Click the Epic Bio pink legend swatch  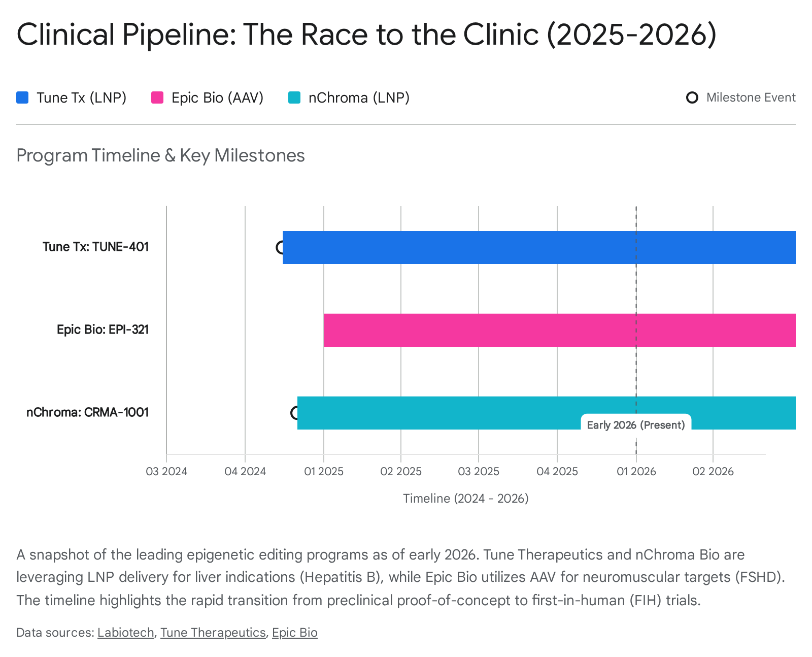pyautogui.click(x=157, y=97)
